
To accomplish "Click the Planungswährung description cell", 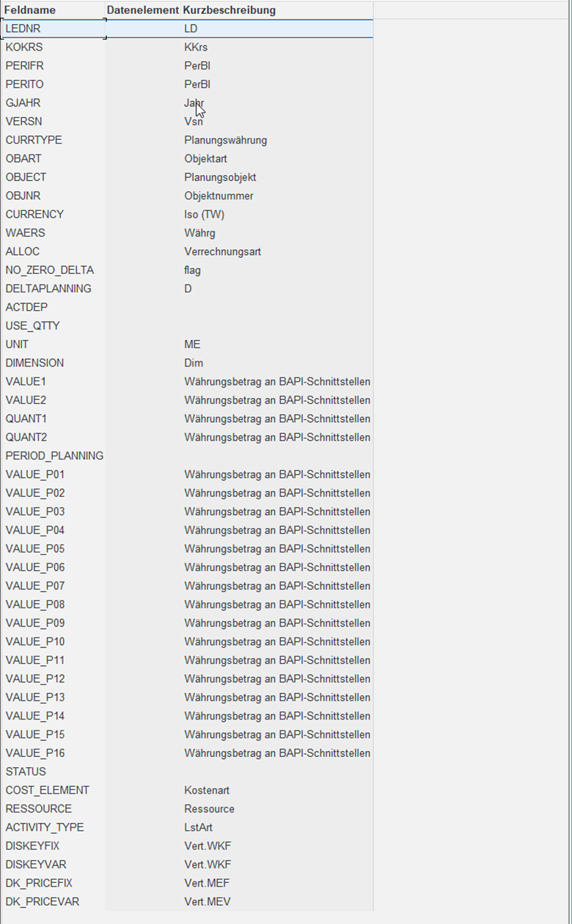I will click(x=277, y=140).
